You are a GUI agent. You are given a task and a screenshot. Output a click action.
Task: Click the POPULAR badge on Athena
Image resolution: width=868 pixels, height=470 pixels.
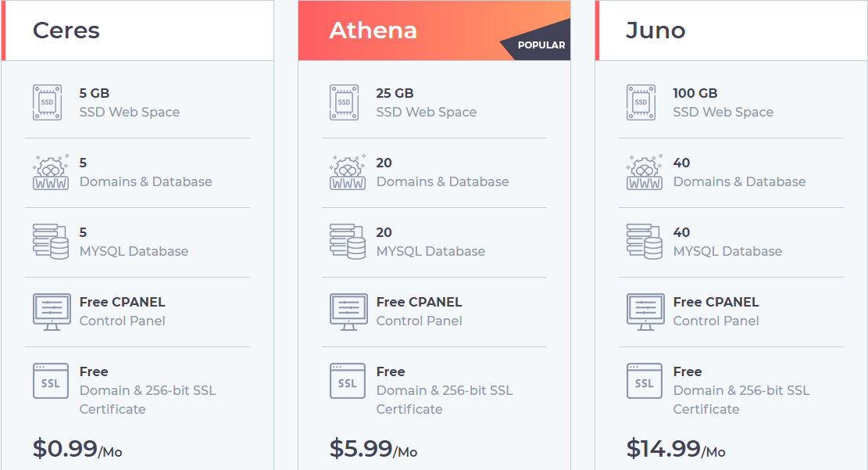coord(541,45)
